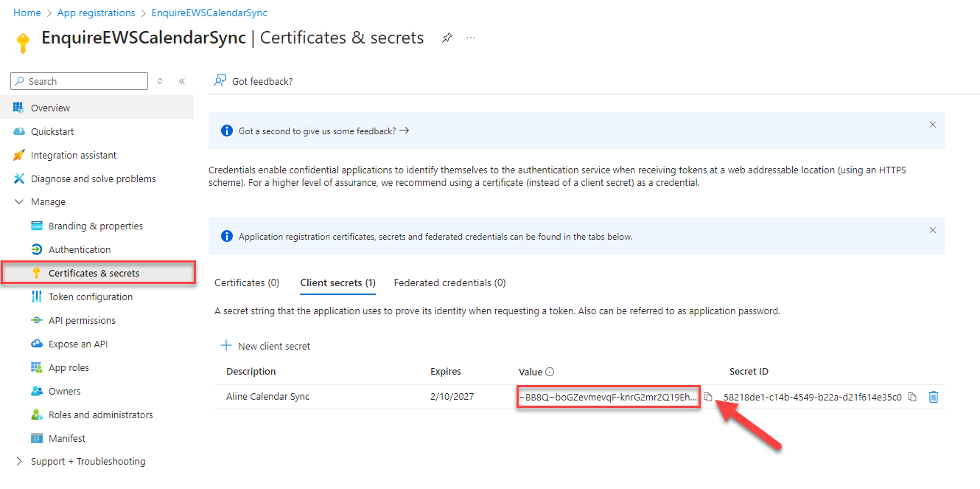Click the Certificates & secrets key icon
This screenshot has width=980, height=489.
click(x=36, y=273)
